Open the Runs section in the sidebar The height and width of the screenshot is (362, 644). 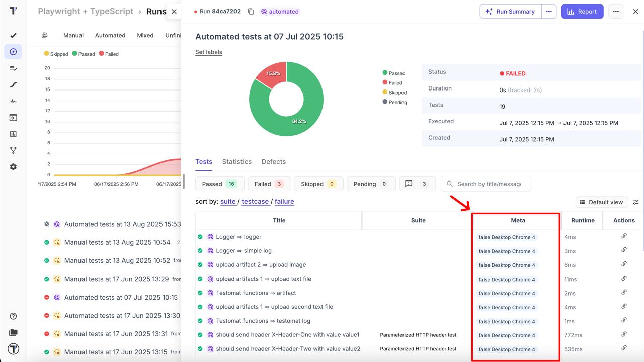click(13, 51)
